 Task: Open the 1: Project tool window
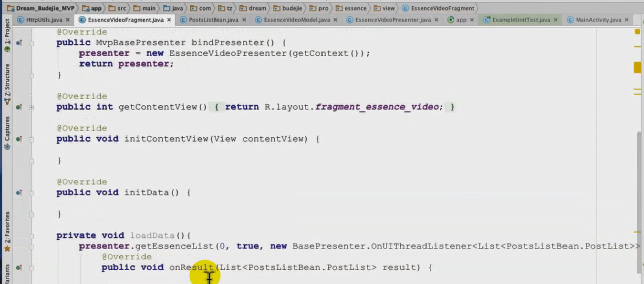(x=7, y=35)
